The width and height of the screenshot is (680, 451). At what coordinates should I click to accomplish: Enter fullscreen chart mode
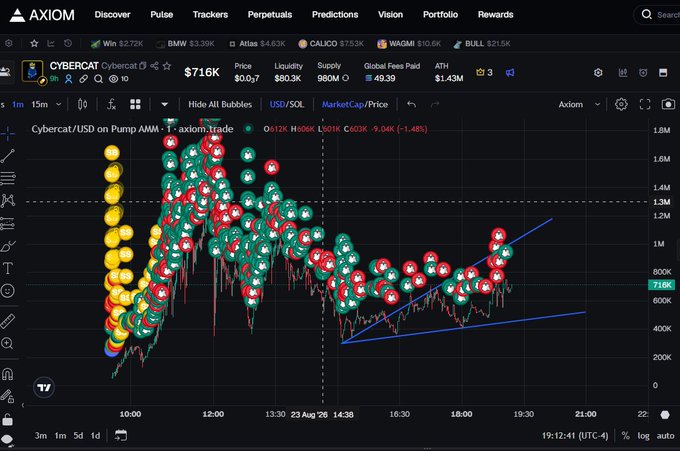[645, 105]
